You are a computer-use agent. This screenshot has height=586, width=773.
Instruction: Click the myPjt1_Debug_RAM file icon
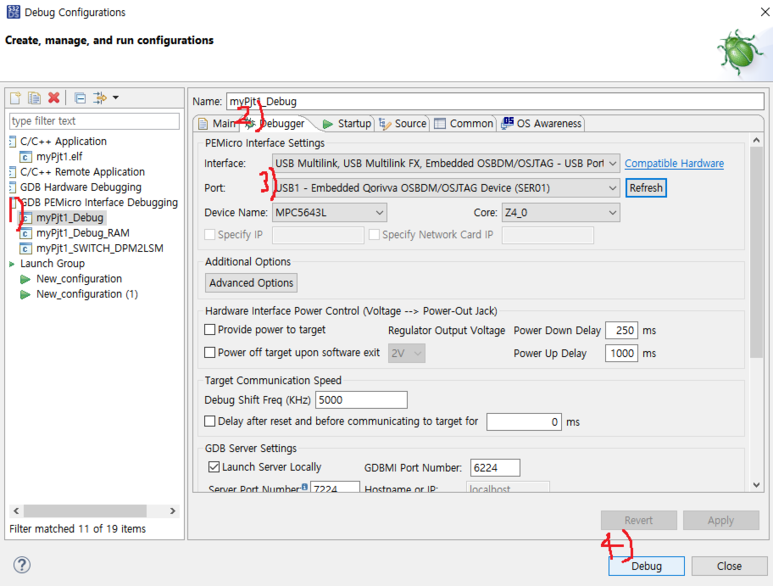(26, 233)
